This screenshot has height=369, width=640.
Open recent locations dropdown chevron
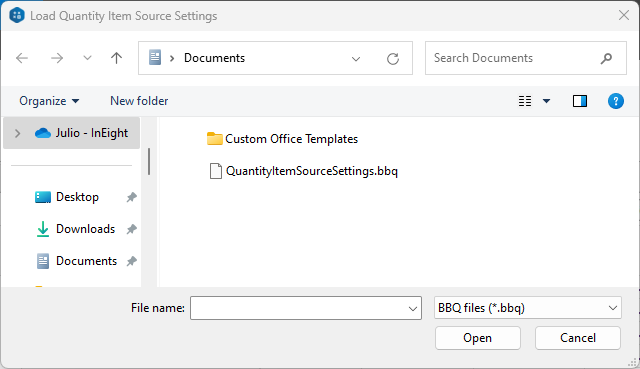(x=87, y=58)
